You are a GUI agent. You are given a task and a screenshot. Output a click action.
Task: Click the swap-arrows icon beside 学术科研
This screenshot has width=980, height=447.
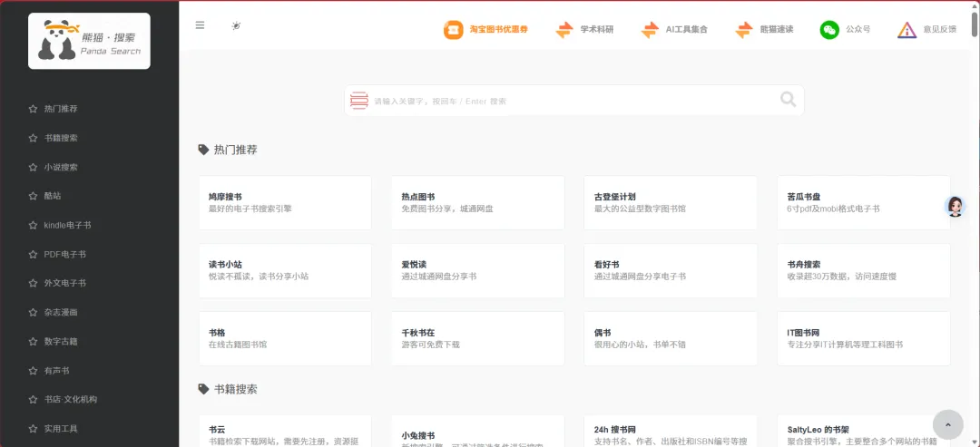tap(564, 29)
